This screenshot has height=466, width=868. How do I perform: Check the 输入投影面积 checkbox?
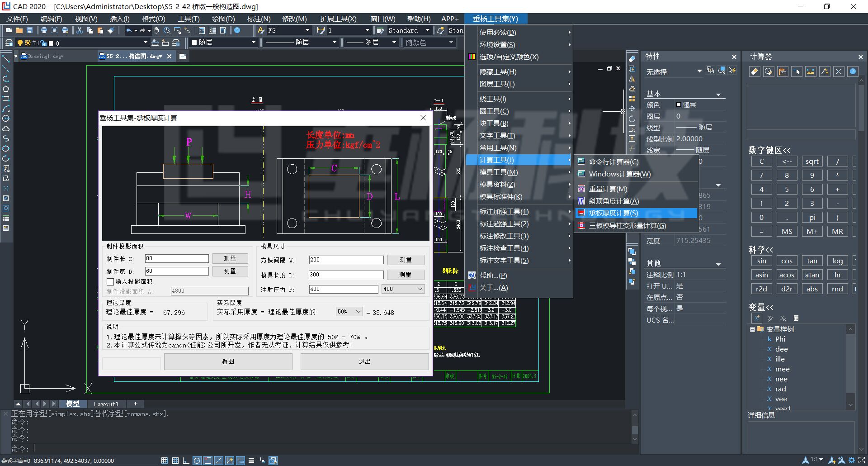click(x=110, y=282)
